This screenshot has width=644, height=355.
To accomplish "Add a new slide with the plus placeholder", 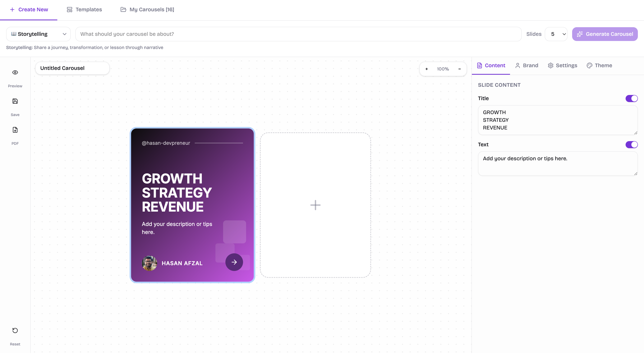I will point(315,205).
